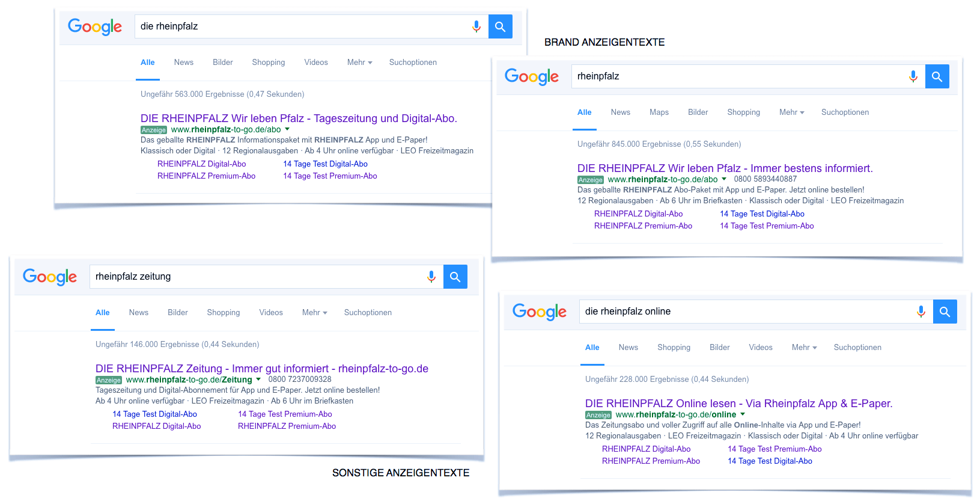The width and height of the screenshot is (980, 504).
Task: Click Google logo beside 'rheinpfalz' search box
Action: click(532, 77)
